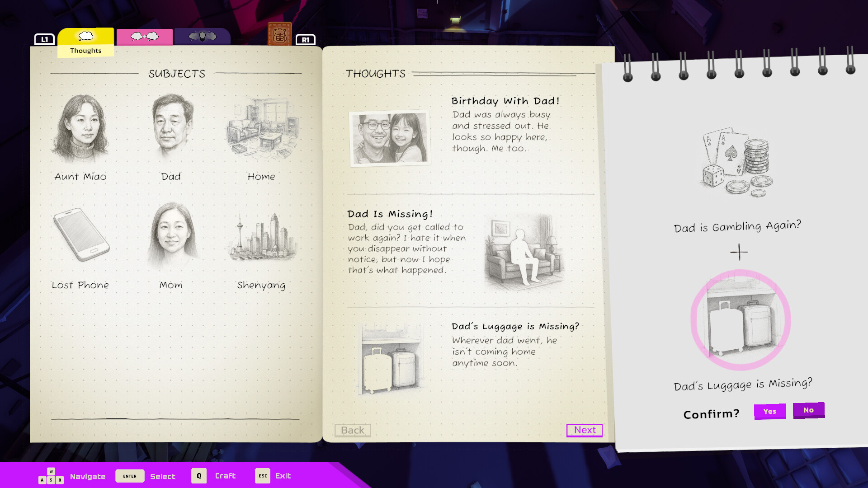The width and height of the screenshot is (868, 488).
Task: Select the Lost Phone subject icon
Action: coord(81,235)
